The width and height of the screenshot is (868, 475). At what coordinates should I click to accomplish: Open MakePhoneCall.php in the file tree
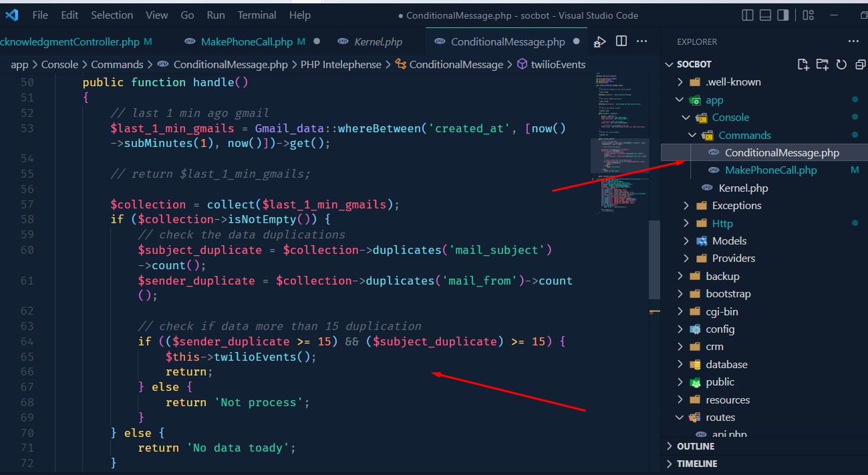770,170
